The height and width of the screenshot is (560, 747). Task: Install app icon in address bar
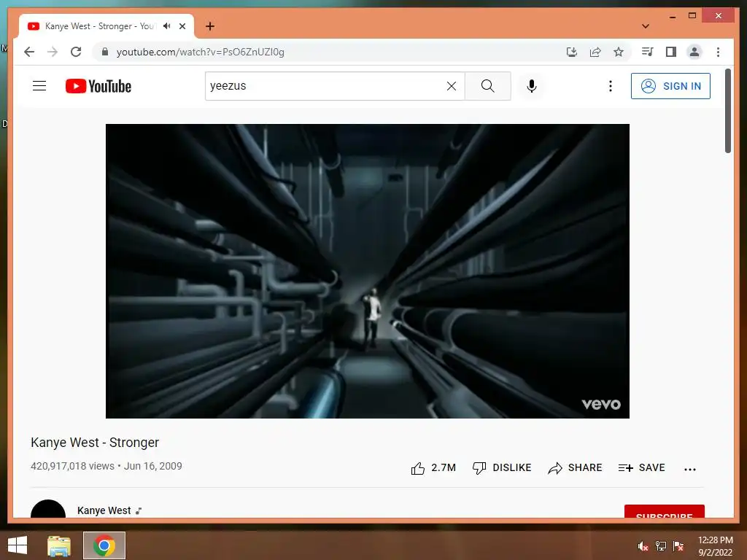[x=572, y=52]
